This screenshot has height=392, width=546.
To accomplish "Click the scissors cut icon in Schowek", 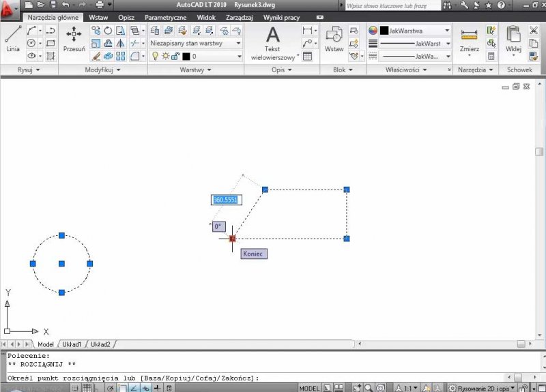I will tap(533, 31).
